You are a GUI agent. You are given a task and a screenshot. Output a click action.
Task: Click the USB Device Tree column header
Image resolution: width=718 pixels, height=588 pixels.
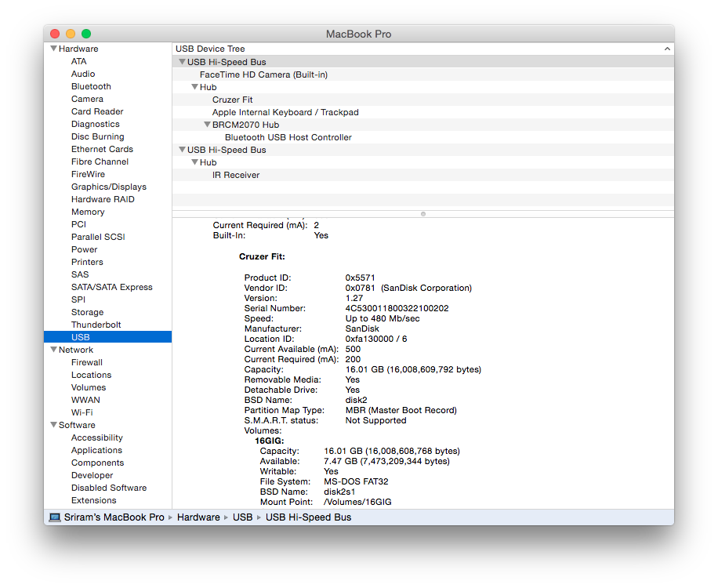pos(422,49)
